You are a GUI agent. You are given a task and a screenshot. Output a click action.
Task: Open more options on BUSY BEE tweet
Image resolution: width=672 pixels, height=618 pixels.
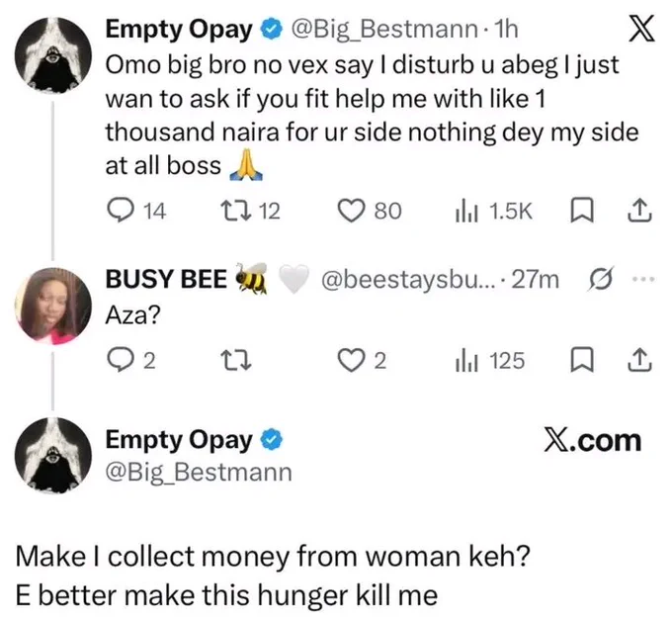click(x=644, y=279)
